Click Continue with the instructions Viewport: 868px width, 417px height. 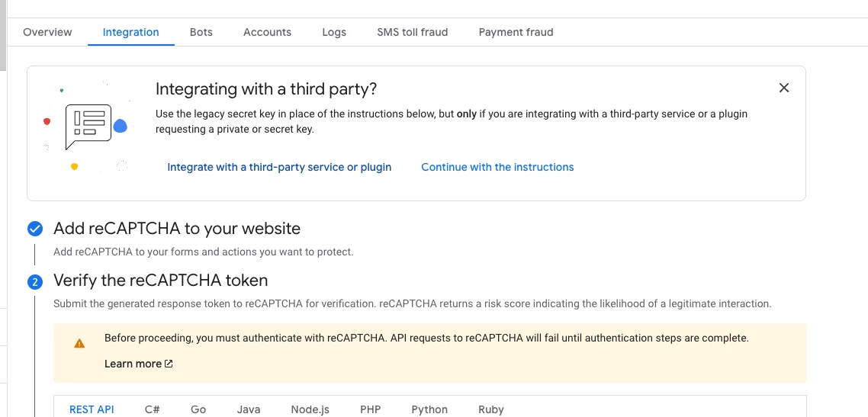(497, 167)
